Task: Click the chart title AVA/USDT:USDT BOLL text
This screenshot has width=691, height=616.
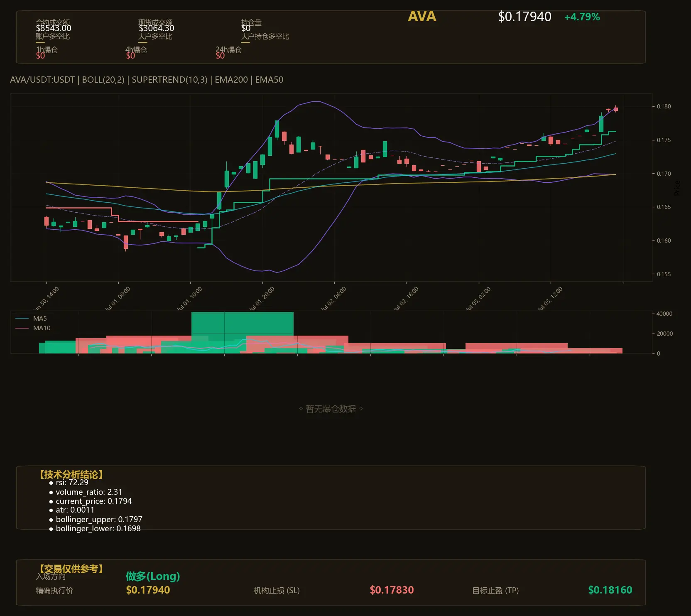Action: click(147, 80)
